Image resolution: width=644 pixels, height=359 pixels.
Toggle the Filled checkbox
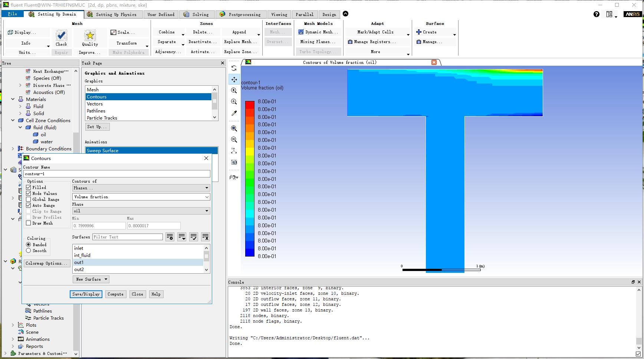tap(29, 187)
